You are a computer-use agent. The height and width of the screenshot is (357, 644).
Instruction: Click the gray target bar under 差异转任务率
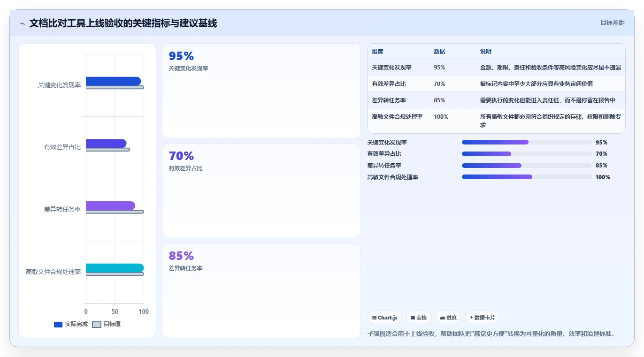(x=115, y=212)
